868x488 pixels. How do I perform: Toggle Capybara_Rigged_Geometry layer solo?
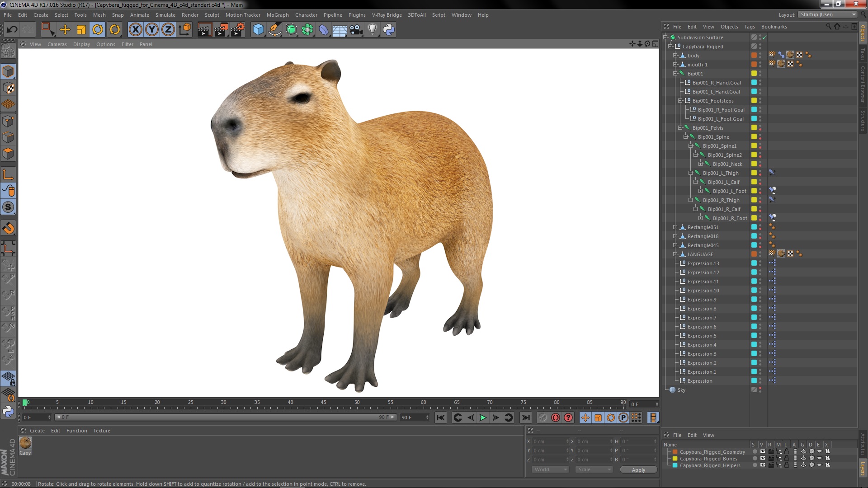pyautogui.click(x=755, y=451)
